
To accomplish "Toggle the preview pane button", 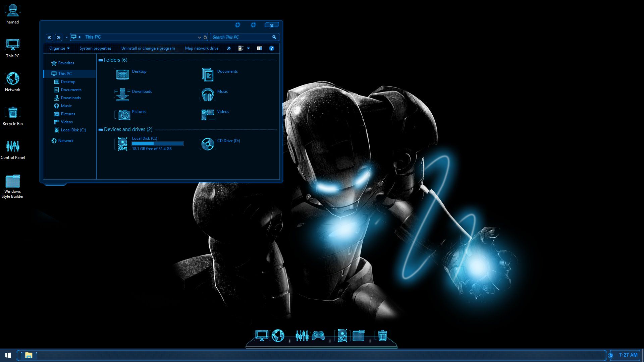I will (260, 48).
